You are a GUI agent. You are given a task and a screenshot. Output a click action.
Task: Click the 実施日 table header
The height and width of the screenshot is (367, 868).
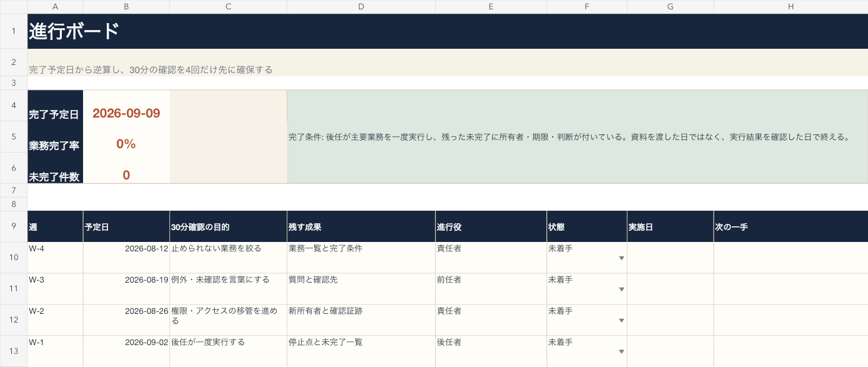tap(671, 226)
